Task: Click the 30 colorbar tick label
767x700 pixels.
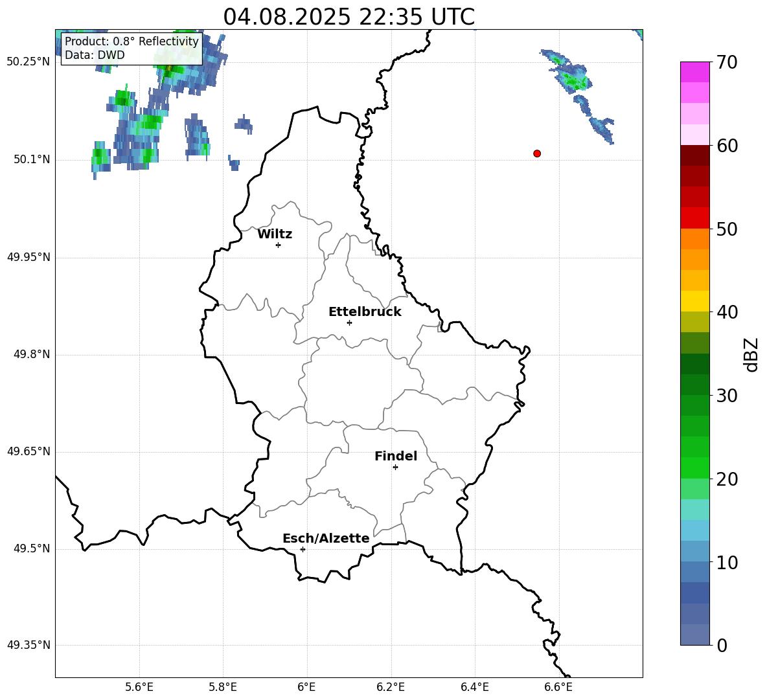Action: pyautogui.click(x=726, y=396)
